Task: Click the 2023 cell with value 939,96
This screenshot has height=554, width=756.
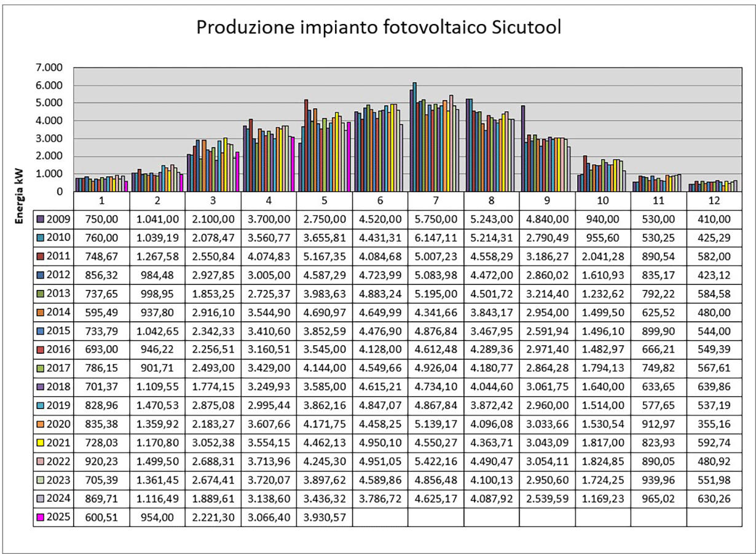Action: (658, 480)
